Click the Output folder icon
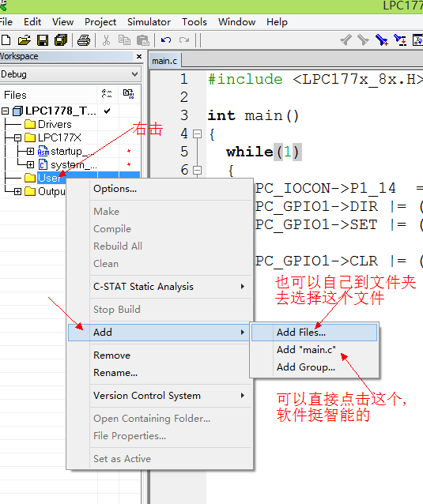423x504 pixels. coord(30,192)
